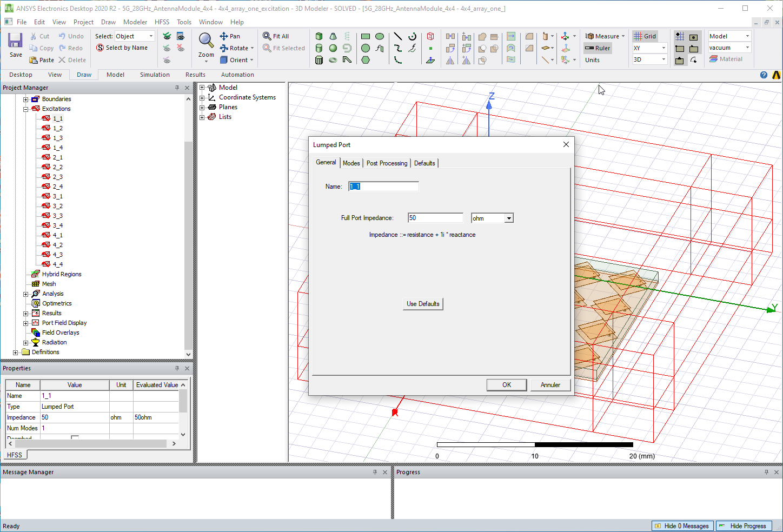Viewport: 783px width, 532px height.
Task: Open the vacuum material dropdown
Action: click(x=748, y=48)
